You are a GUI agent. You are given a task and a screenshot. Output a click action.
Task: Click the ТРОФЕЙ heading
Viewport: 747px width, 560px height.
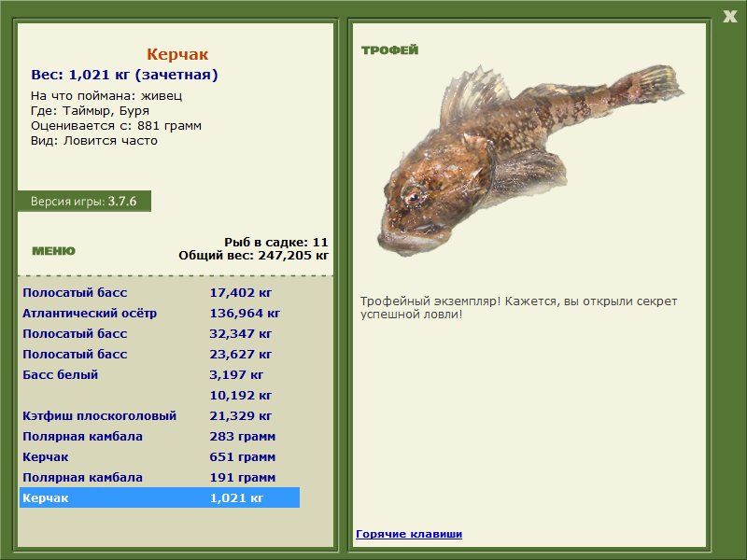point(389,49)
